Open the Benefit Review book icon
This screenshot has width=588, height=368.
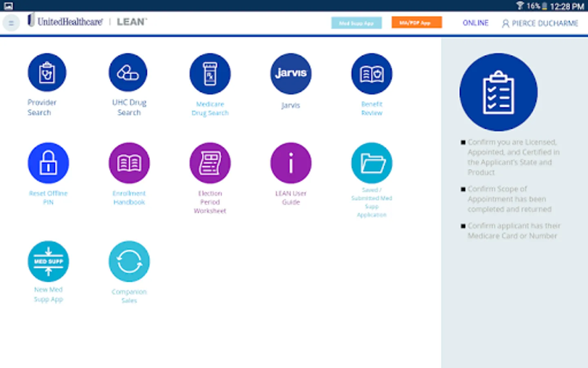pos(372,74)
